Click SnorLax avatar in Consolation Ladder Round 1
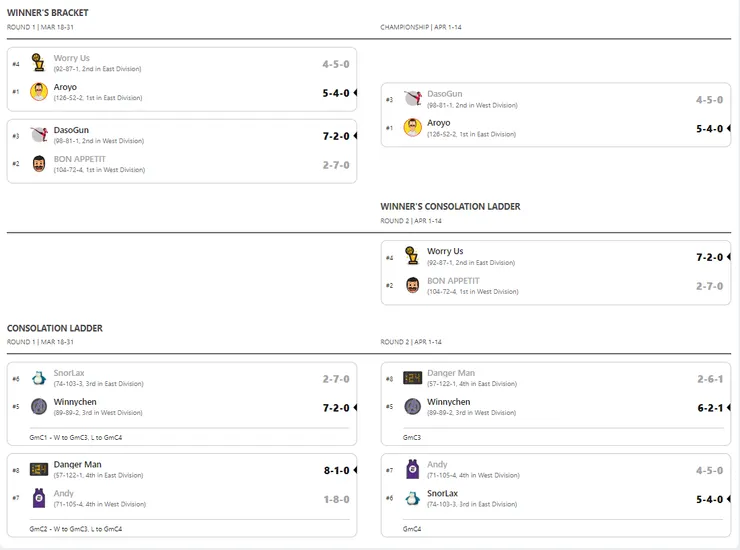The width and height of the screenshot is (740, 550). (x=39, y=378)
